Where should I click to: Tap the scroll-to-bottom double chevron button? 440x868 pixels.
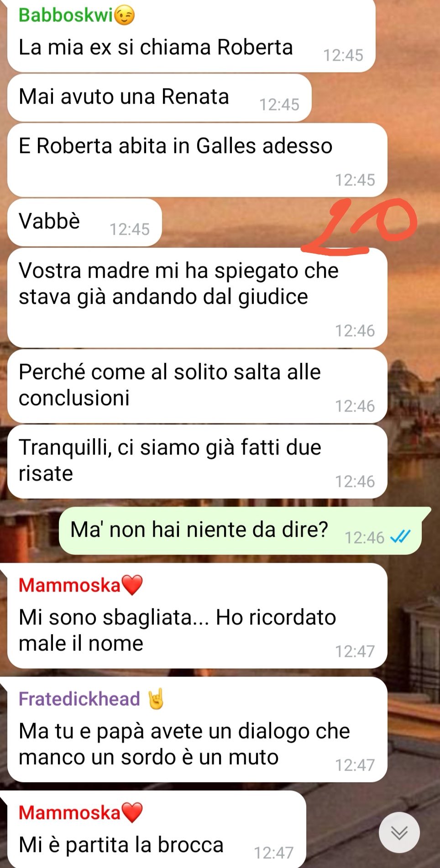pyautogui.click(x=399, y=832)
